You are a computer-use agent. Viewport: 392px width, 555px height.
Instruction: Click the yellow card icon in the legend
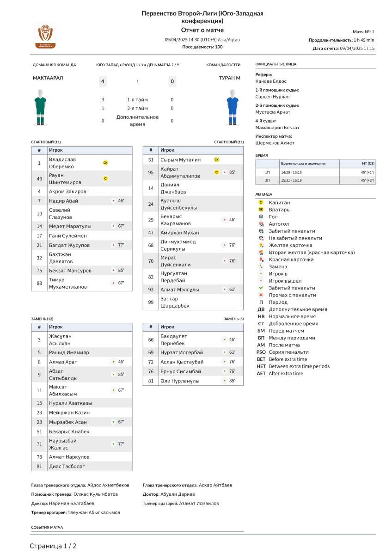[261, 246]
